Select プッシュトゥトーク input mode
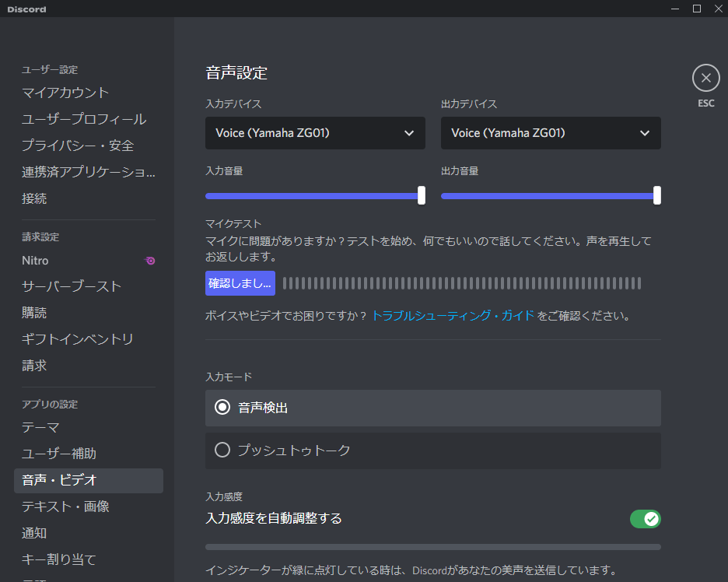 click(x=222, y=450)
